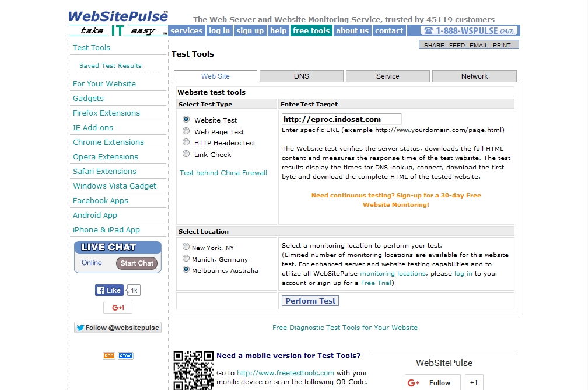Open Saved Test Results link
The height and width of the screenshot is (390, 588).
click(111, 66)
